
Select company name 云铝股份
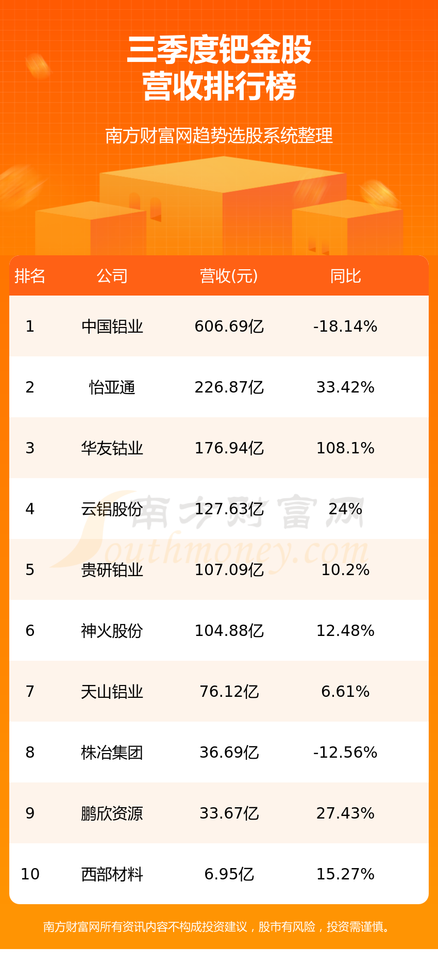(x=112, y=509)
